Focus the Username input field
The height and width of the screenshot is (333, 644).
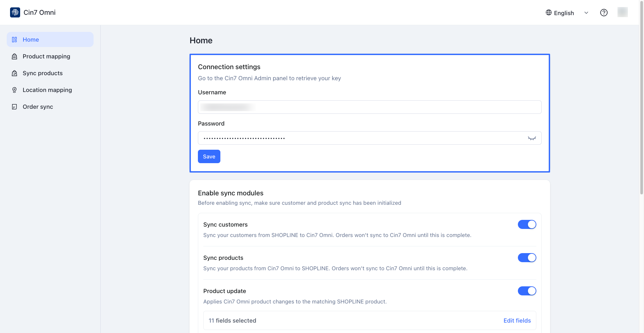(x=370, y=107)
